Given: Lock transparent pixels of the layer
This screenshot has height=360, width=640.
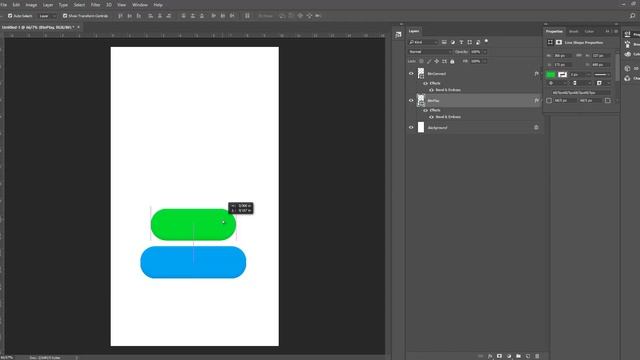Looking at the screenshot, I should 421,61.
